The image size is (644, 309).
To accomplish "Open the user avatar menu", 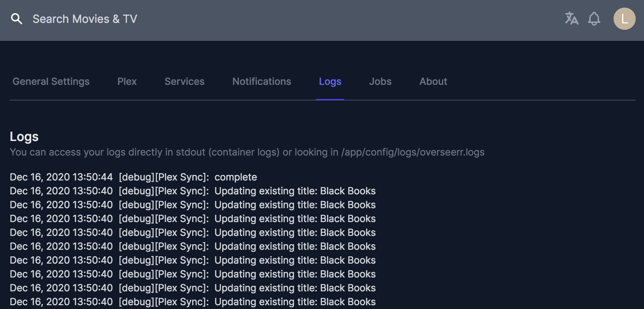I will pyautogui.click(x=624, y=19).
